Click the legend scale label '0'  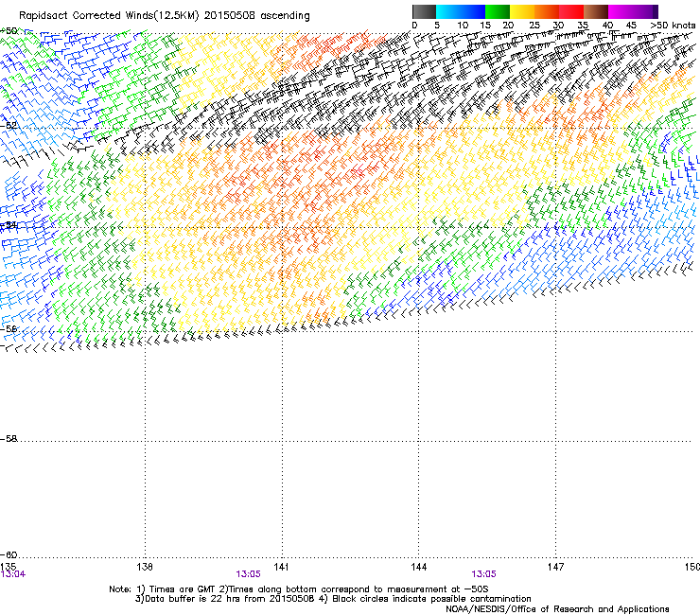click(414, 26)
